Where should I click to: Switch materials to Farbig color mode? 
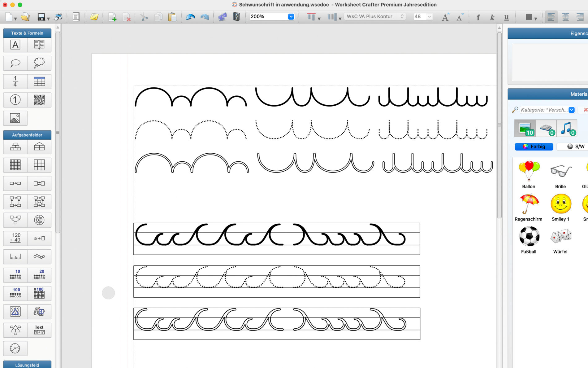tap(534, 147)
